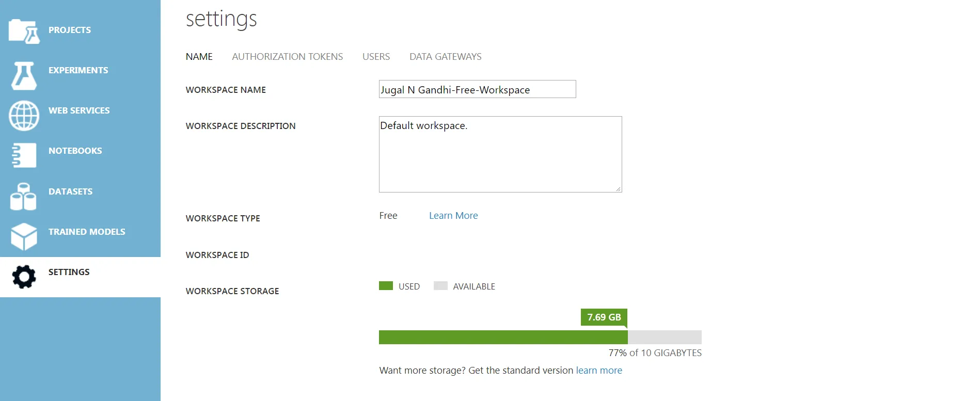Click the 'settings' page heading
This screenshot has width=980, height=401.
(222, 19)
